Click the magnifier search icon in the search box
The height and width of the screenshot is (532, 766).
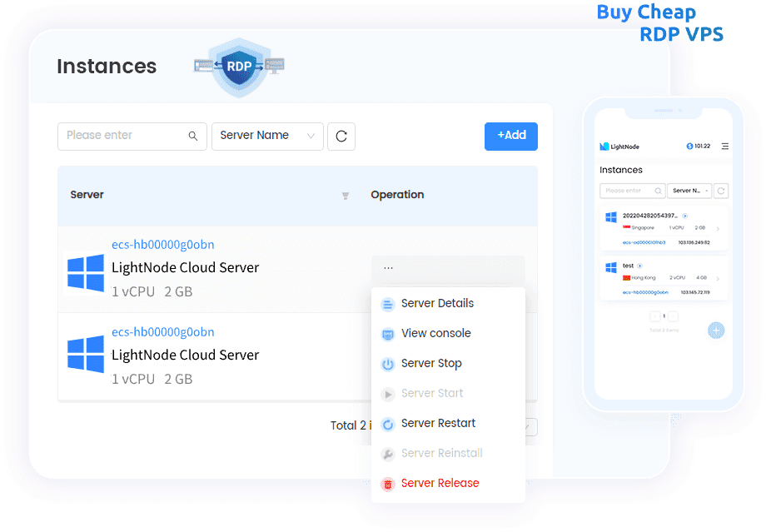tap(192, 136)
